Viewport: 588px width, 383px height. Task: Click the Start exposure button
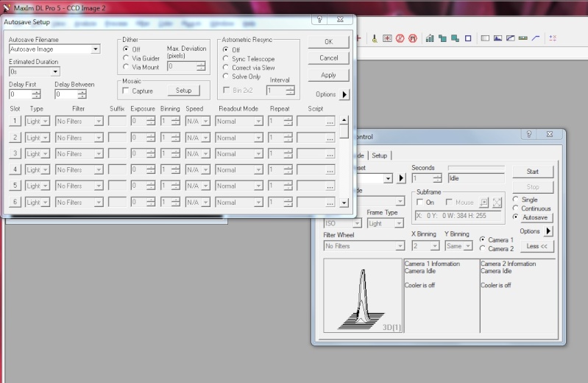pyautogui.click(x=533, y=172)
